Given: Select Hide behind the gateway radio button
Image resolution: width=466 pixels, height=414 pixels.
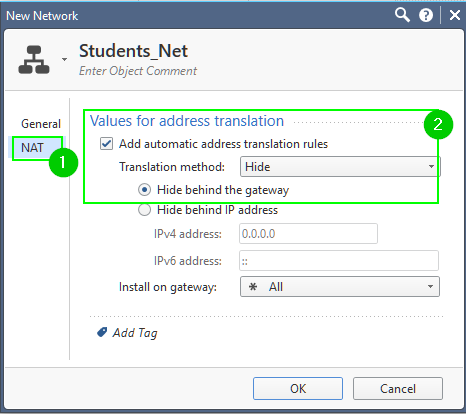Looking at the screenshot, I should click(x=144, y=190).
